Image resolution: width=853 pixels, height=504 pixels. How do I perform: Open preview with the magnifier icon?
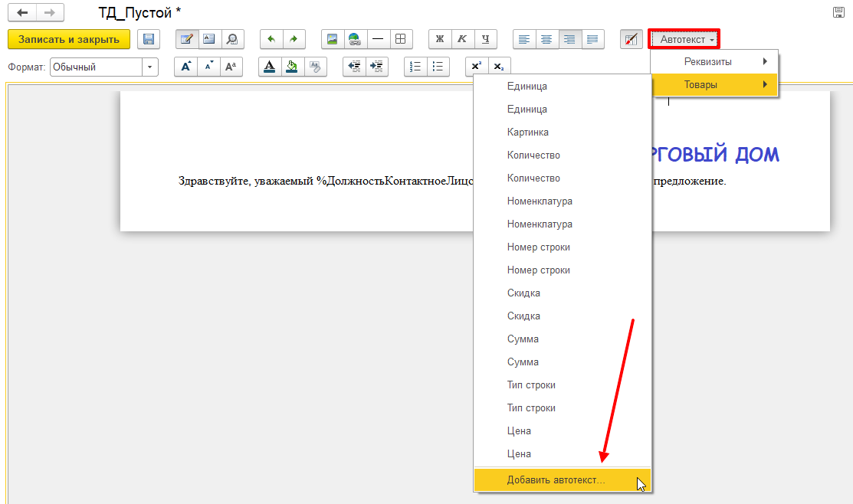231,39
